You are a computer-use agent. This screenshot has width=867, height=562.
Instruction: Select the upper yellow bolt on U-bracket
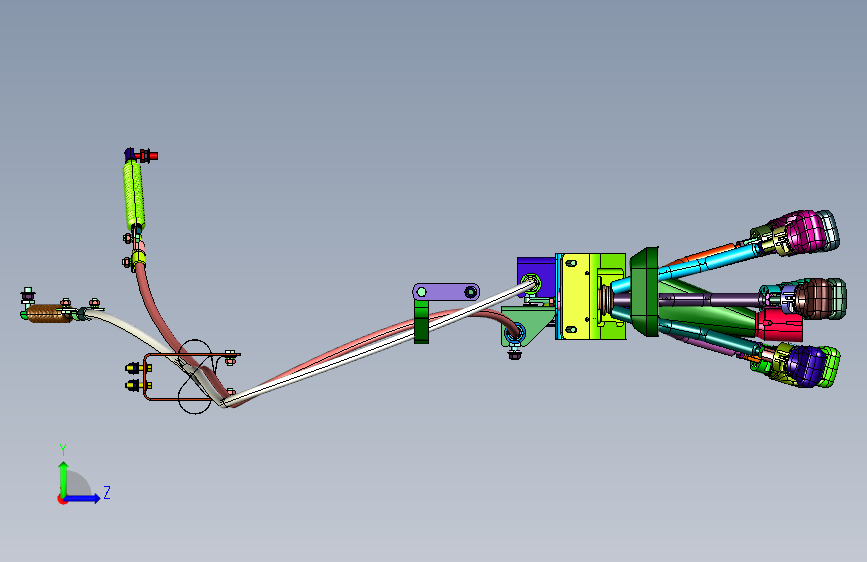click(x=137, y=368)
